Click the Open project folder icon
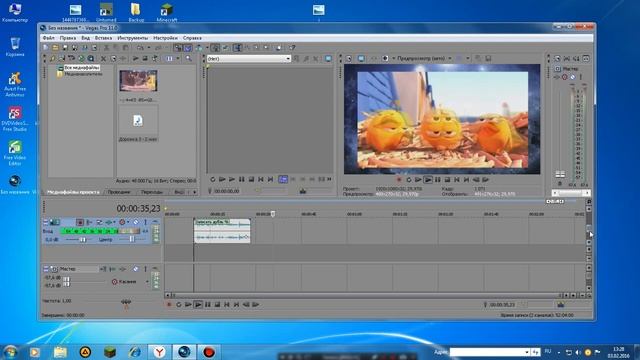Image resolution: width=640 pixels, height=360 pixels. coord(55,48)
